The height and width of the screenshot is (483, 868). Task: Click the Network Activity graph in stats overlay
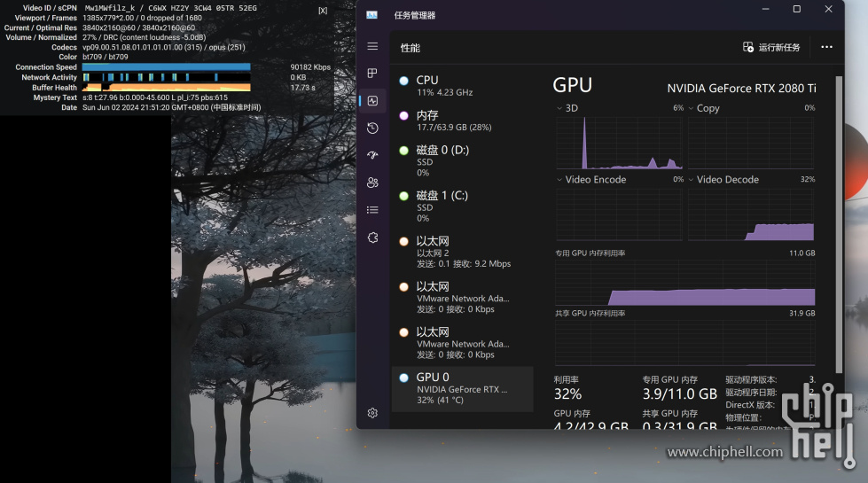pos(166,77)
